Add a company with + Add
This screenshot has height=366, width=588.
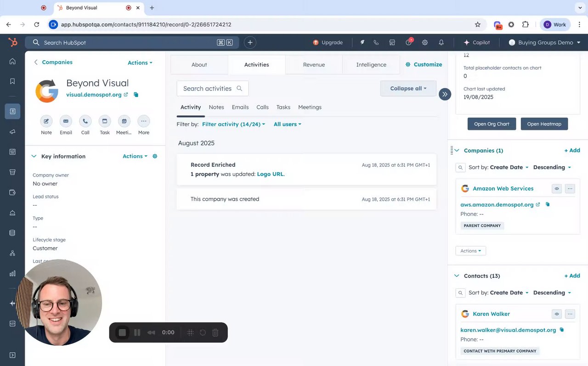tap(572, 150)
